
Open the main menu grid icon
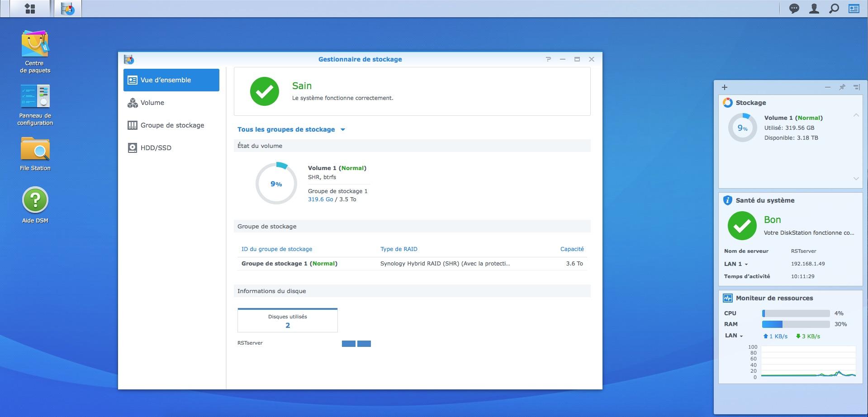(x=30, y=9)
